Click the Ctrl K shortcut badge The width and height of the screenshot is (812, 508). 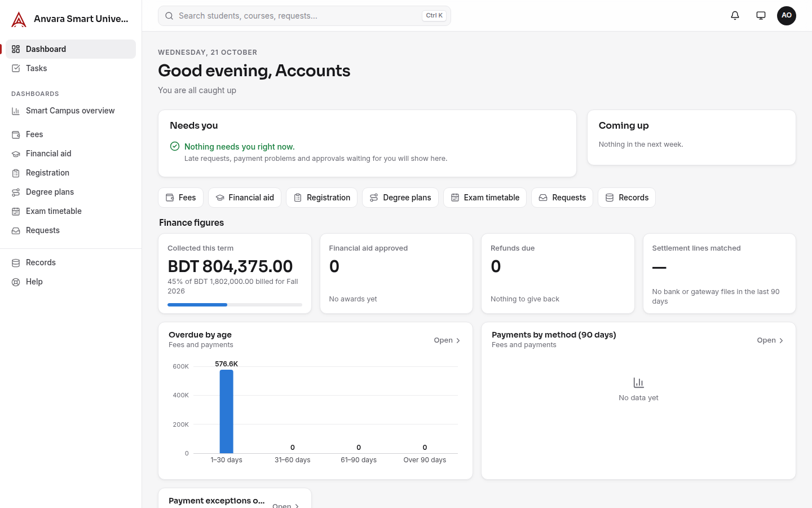coord(434,16)
